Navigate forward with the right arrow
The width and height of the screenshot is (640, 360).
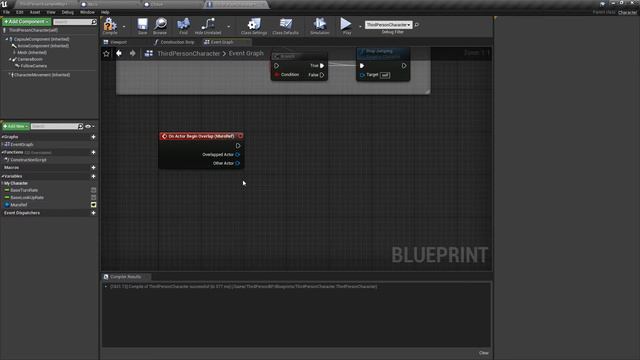pyautogui.click(x=133, y=53)
